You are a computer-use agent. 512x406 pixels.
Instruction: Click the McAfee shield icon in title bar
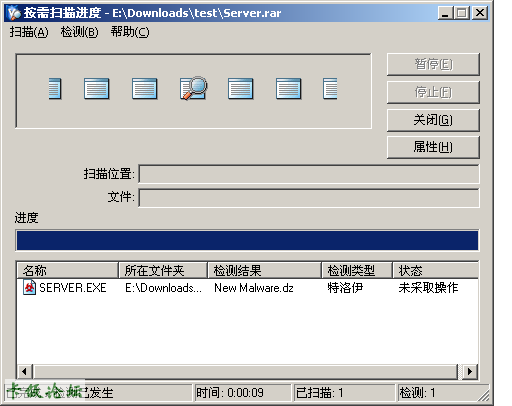[x=14, y=13]
